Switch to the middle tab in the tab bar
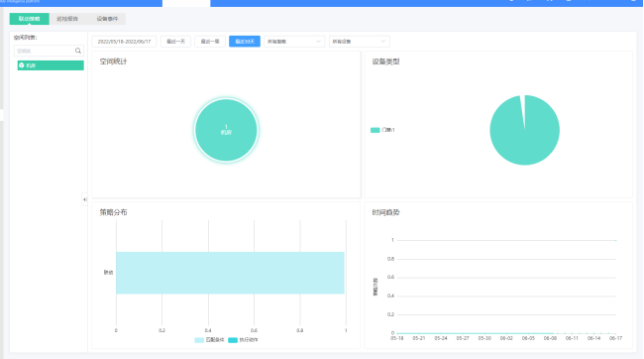The image size is (644, 359). click(67, 19)
